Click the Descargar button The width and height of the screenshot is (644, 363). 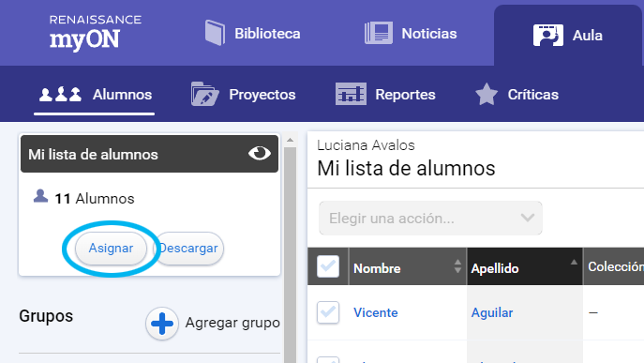pos(188,249)
